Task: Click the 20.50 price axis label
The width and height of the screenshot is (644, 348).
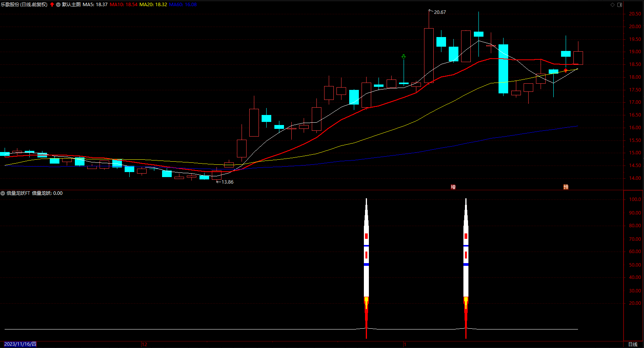Action: (x=635, y=14)
